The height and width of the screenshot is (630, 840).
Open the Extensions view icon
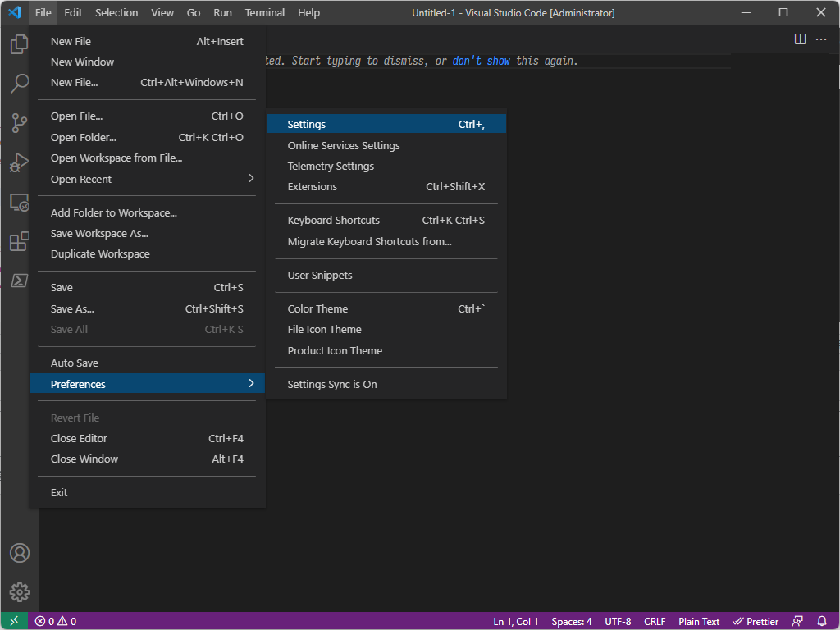click(20, 241)
